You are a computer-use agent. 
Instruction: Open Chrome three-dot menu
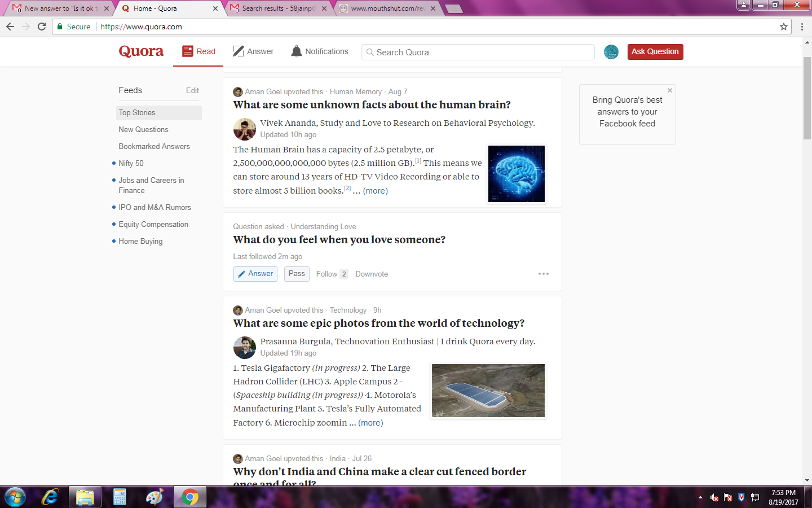802,27
